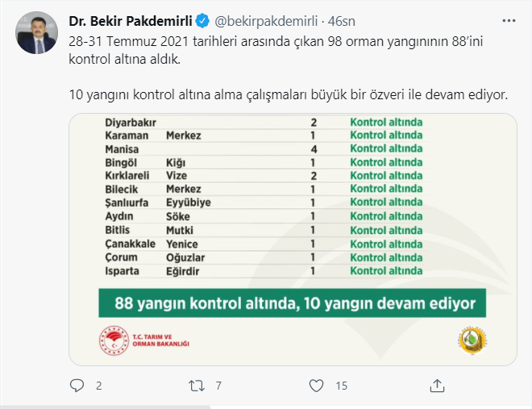Retweet this post using the retweet icon
532x409 pixels.
[x=197, y=386]
